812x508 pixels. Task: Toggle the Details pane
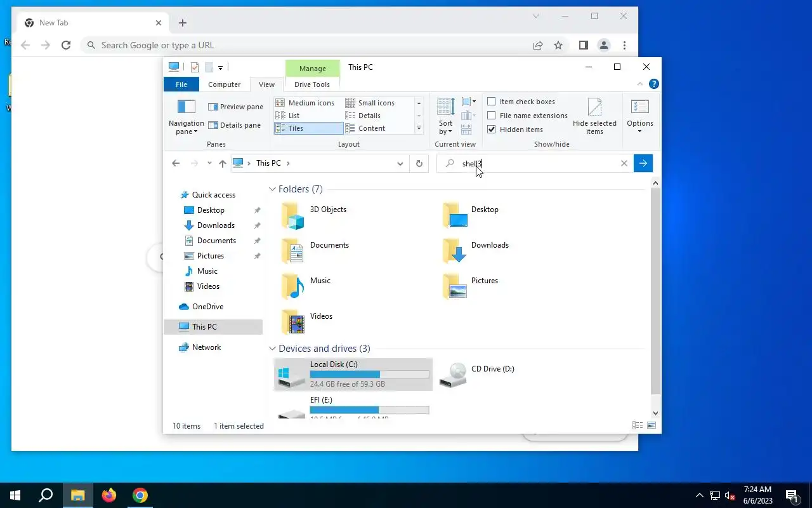pos(234,125)
